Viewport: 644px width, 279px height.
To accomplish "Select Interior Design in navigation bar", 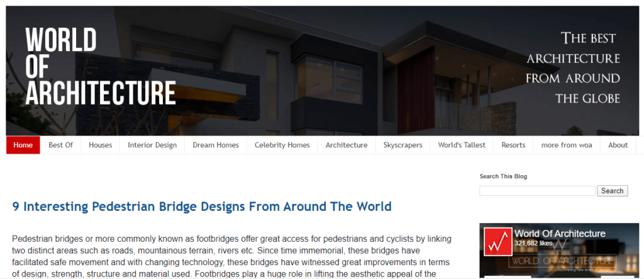I will [x=152, y=145].
